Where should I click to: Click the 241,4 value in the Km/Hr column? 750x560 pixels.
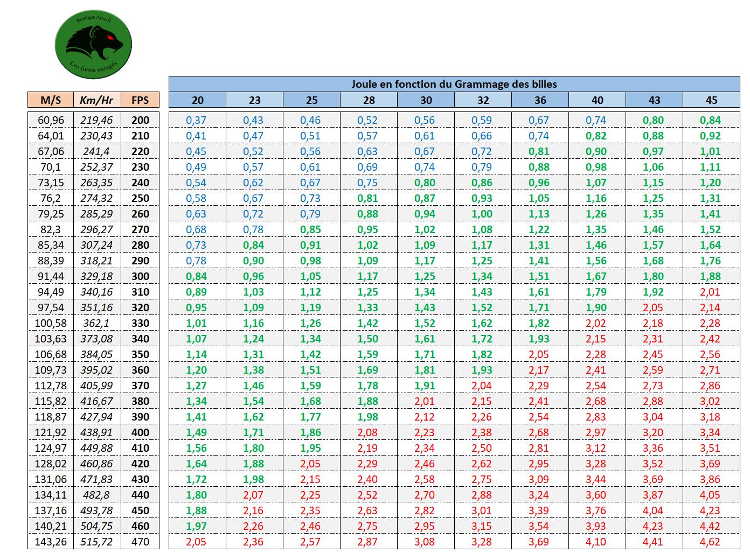[97, 151]
